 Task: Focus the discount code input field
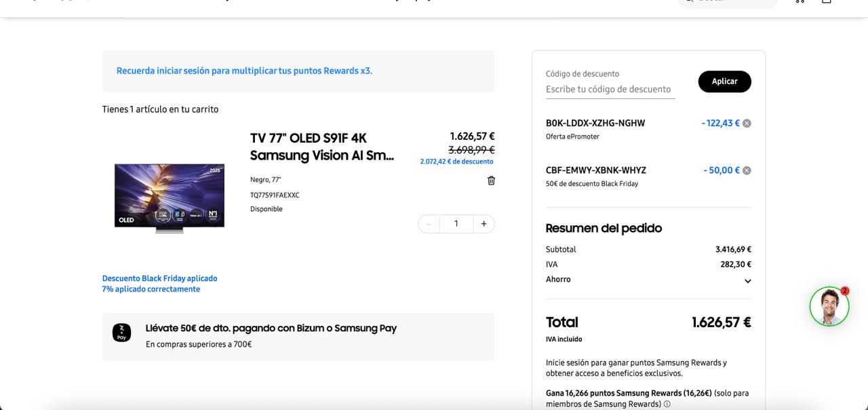coord(610,90)
